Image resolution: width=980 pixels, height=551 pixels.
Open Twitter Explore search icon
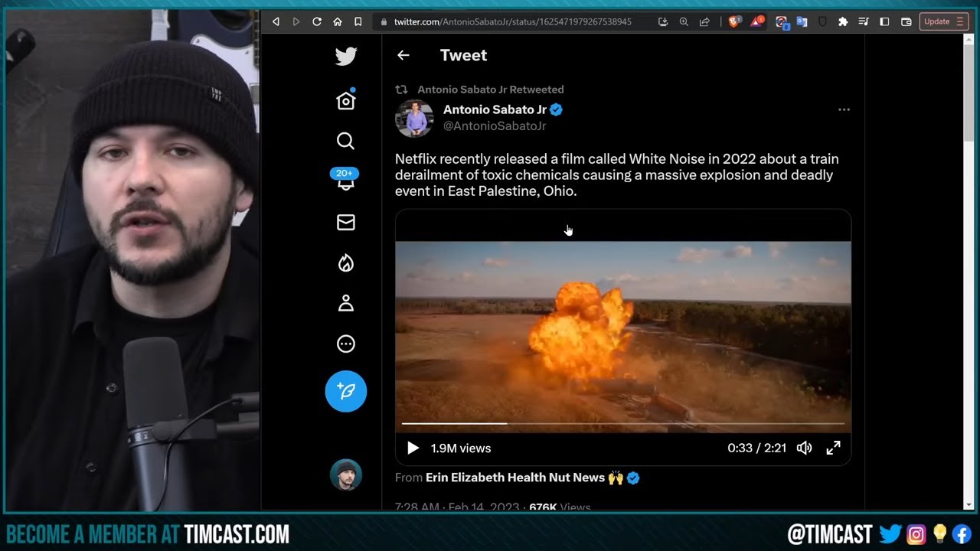[x=346, y=141]
